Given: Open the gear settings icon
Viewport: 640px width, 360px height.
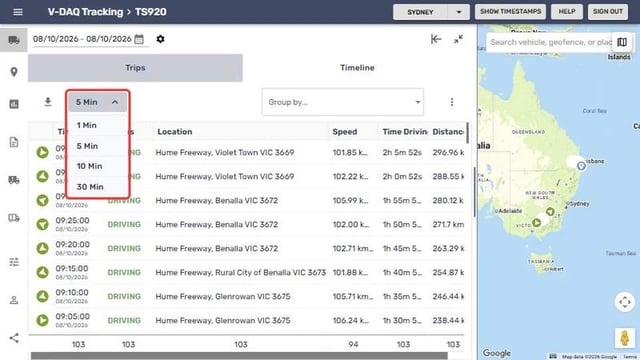Looking at the screenshot, I should coord(160,39).
